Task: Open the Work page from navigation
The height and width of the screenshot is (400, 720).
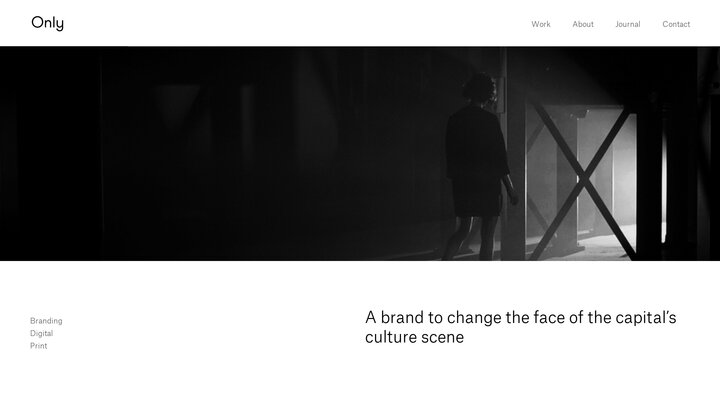Action: [540, 24]
